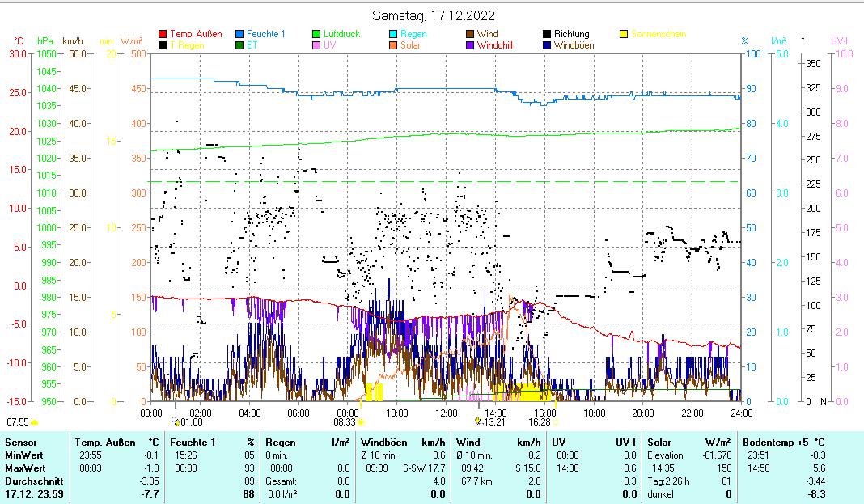Click the red Temp. Außen legend square
This screenshot has width=864, height=504.
[163, 34]
